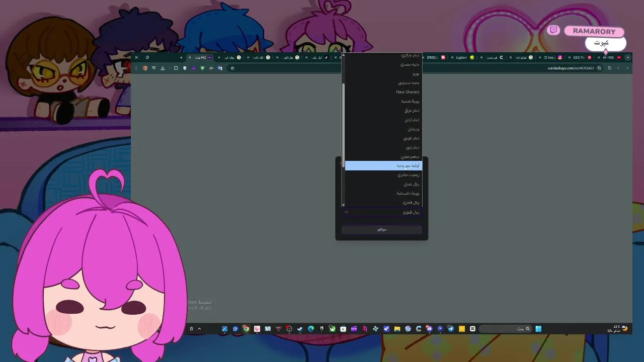The height and width of the screenshot is (362, 644).
Task: Open Microsoft Store from the taskbar
Action: point(343,329)
